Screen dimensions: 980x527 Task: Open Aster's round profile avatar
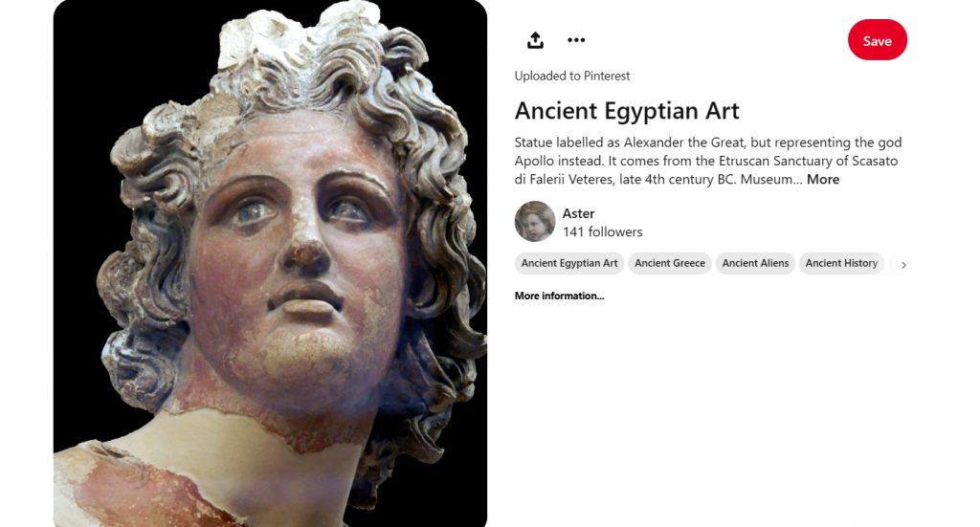click(x=535, y=222)
